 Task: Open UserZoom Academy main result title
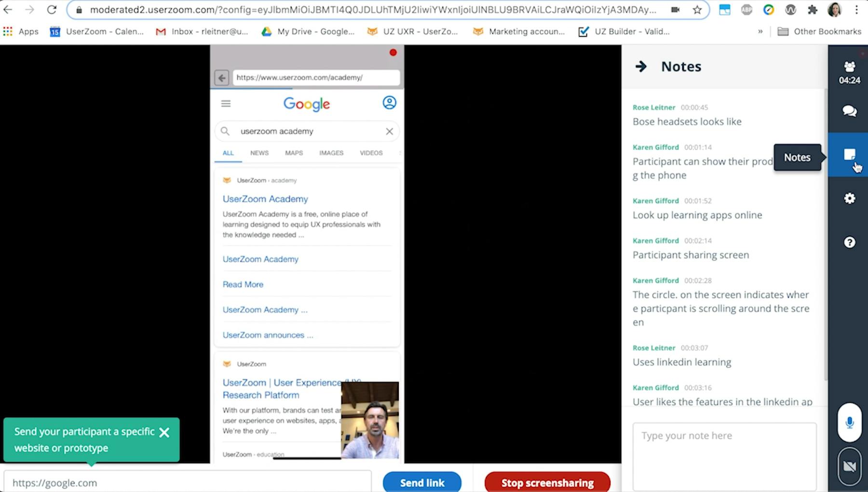click(x=265, y=199)
